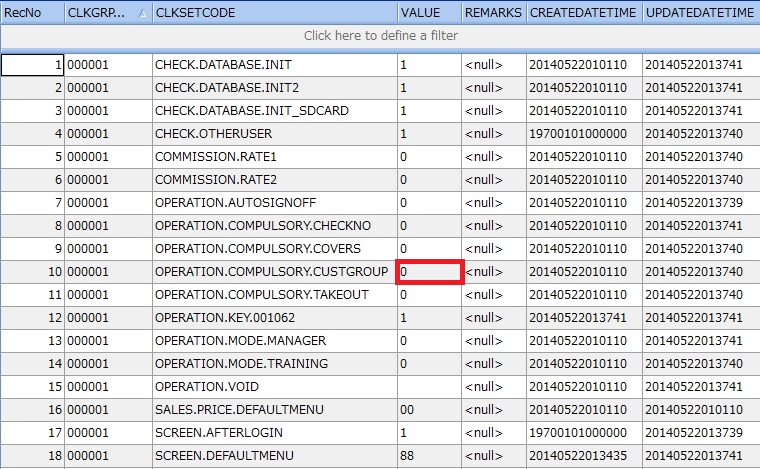Select row number 13 in RecNo column
This screenshot has height=469, width=760.
(33, 341)
